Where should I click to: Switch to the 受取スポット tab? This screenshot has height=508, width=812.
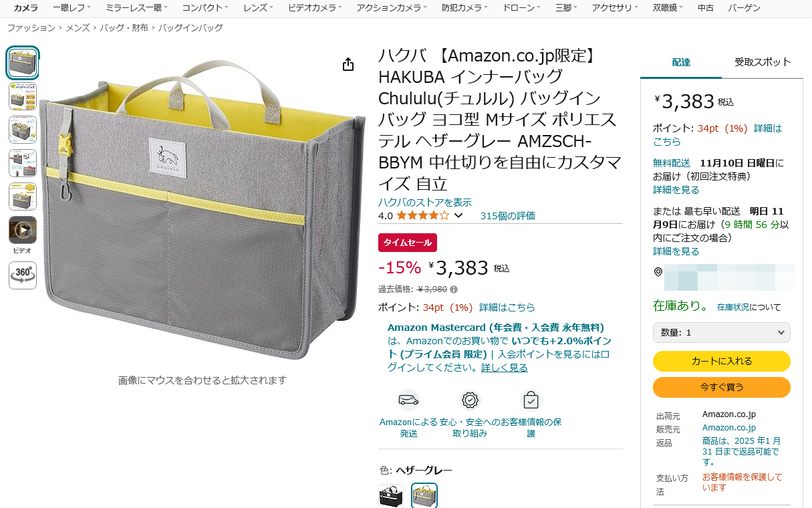[x=763, y=62]
